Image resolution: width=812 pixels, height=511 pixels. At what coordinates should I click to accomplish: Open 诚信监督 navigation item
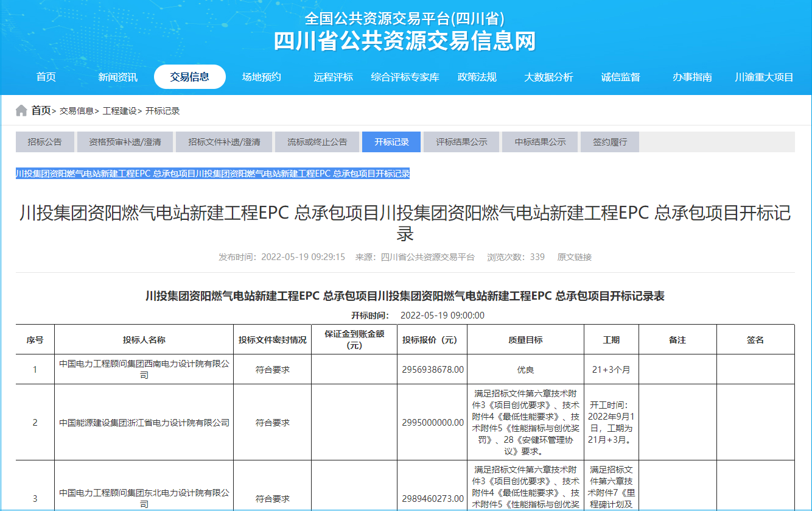pyautogui.click(x=620, y=77)
